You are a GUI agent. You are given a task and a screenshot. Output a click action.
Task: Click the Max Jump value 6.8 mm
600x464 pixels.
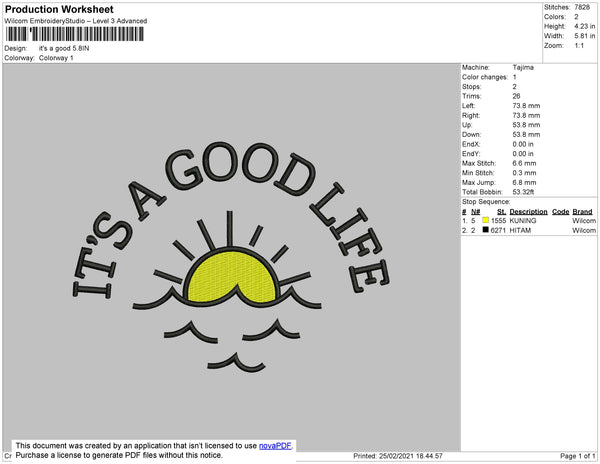pyautogui.click(x=524, y=182)
